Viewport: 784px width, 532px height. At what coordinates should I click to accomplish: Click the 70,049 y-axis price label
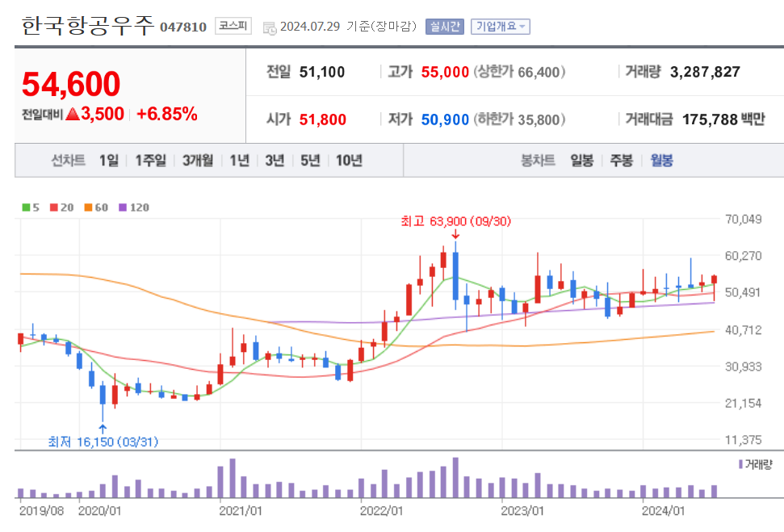(x=744, y=219)
